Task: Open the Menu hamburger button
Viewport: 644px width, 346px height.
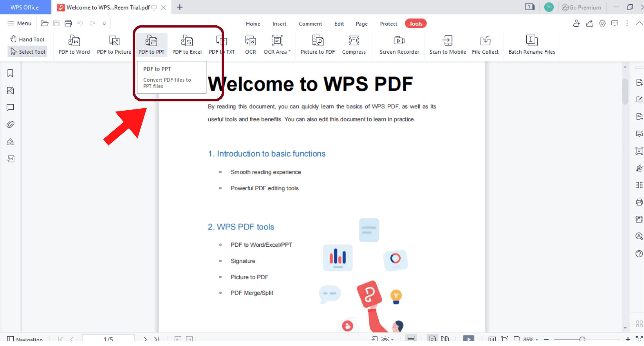Action: [x=19, y=24]
